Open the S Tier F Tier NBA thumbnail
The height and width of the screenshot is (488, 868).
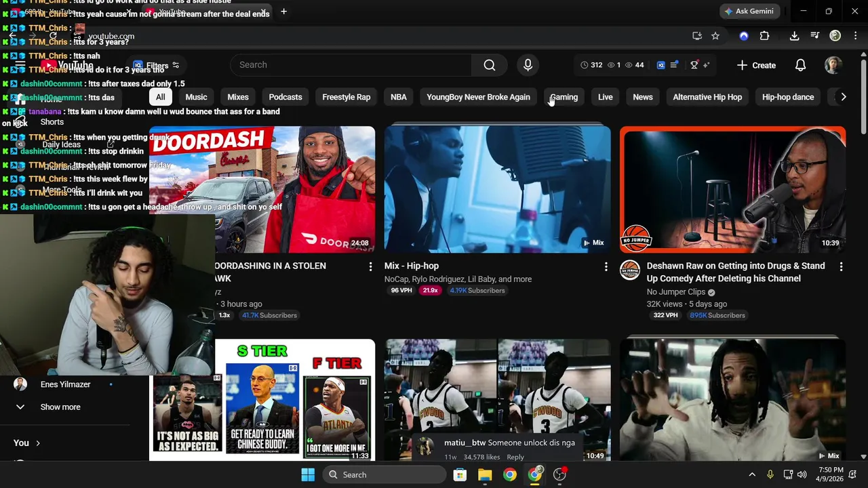[x=262, y=400]
